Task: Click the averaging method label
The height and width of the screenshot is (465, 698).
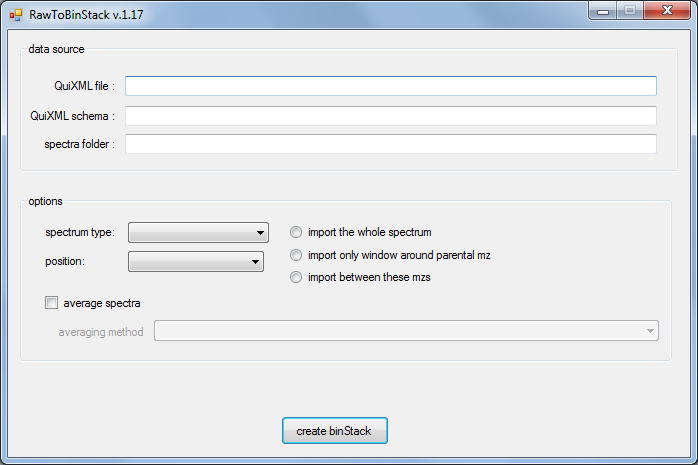Action: point(101,332)
